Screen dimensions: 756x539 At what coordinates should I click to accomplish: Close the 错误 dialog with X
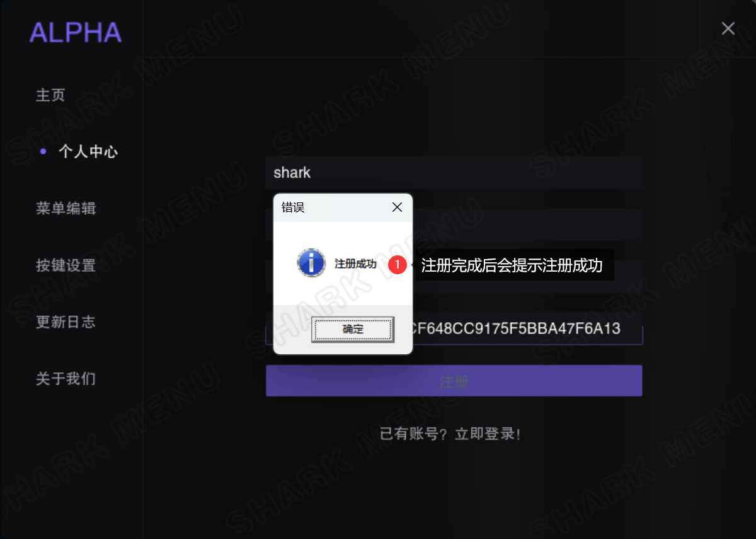click(397, 207)
